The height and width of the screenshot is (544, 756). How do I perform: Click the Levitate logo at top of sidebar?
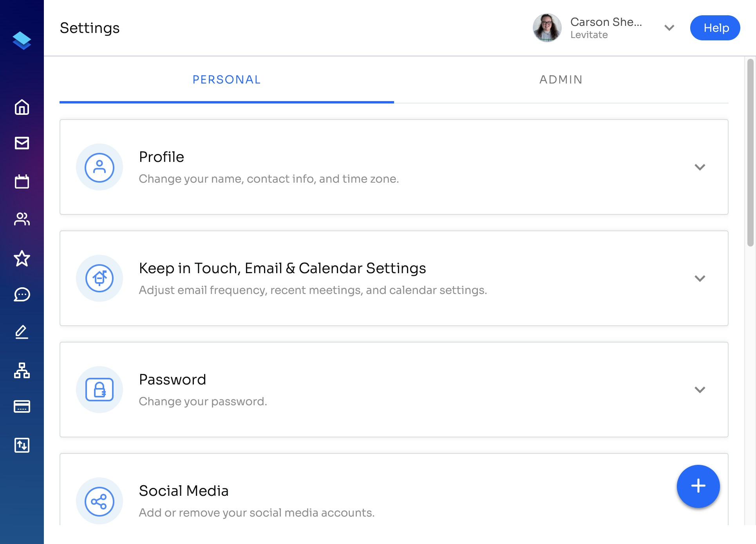22,40
